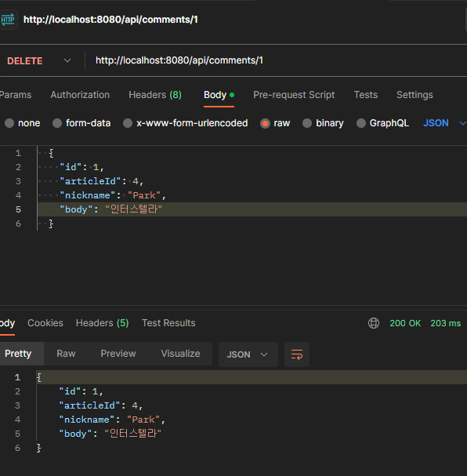The width and height of the screenshot is (467, 476).
Task: Open the response Cookies tab
Action: [x=45, y=323]
